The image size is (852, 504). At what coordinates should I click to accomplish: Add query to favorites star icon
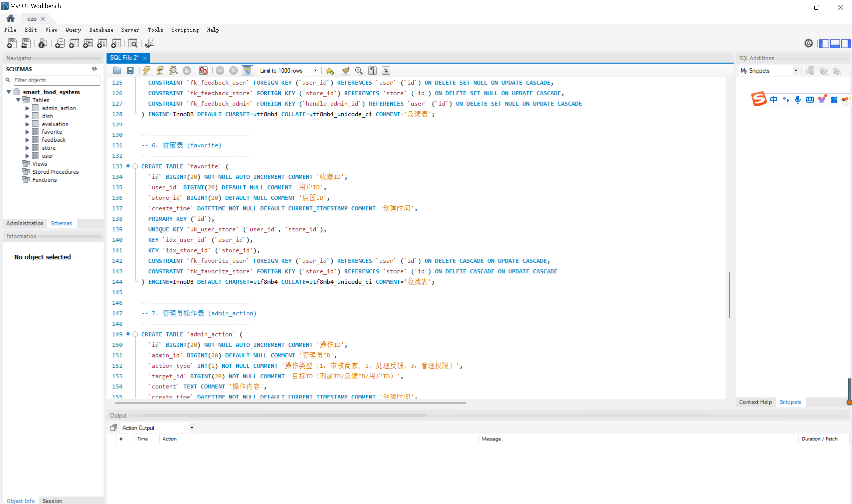(x=329, y=70)
